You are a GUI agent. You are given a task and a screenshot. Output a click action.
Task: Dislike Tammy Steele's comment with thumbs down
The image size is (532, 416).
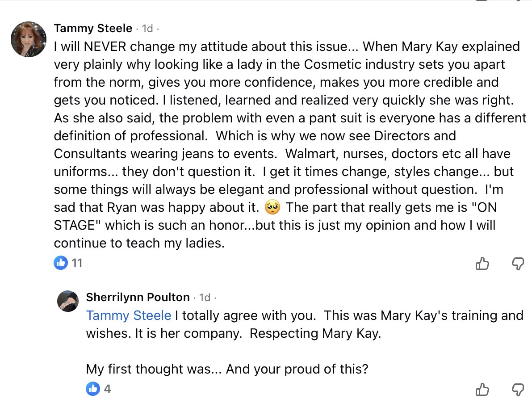pyautogui.click(x=517, y=264)
